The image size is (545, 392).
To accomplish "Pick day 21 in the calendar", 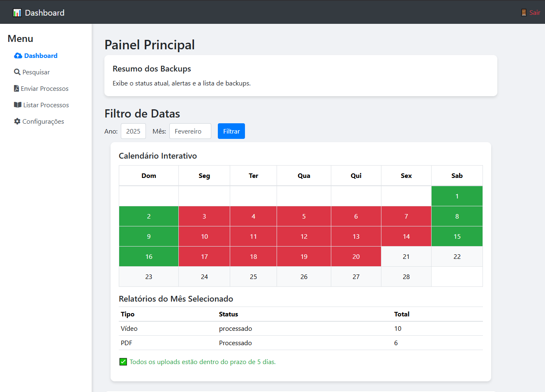I will click(x=406, y=256).
